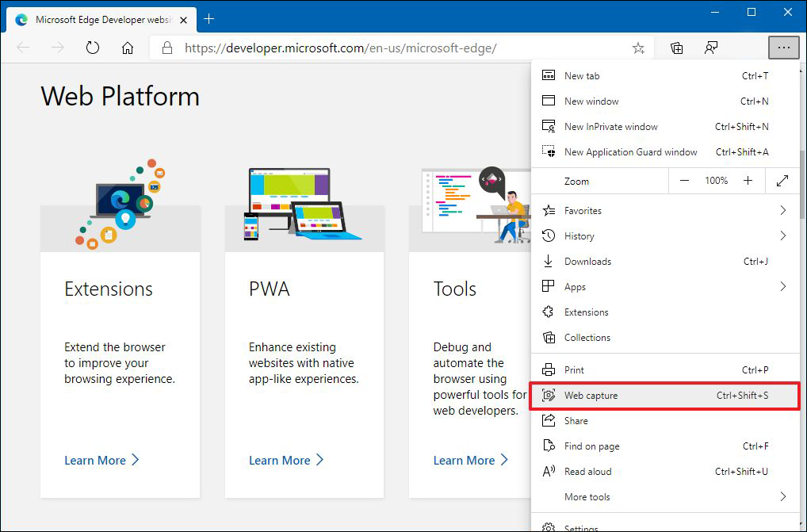This screenshot has width=807, height=532.
Task: Choose New tab from the menu
Action: pyautogui.click(x=665, y=75)
